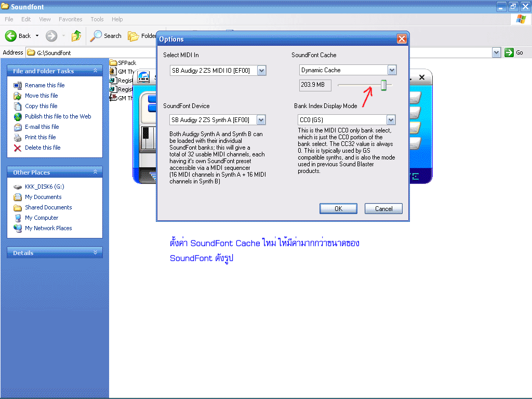Click the KKK_DISK6 drive icon
This screenshot has height=399, width=532.
18,187
